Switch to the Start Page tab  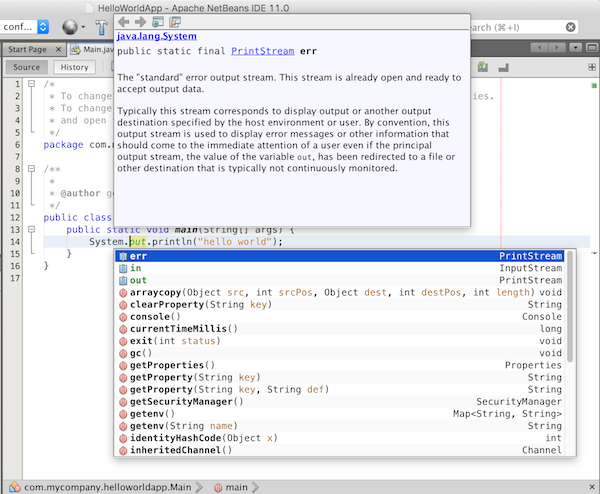pos(28,48)
